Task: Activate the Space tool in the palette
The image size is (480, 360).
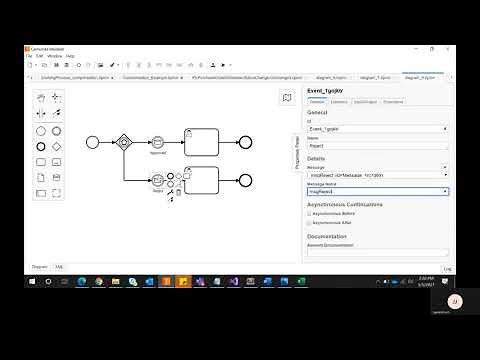Action: click(41, 113)
